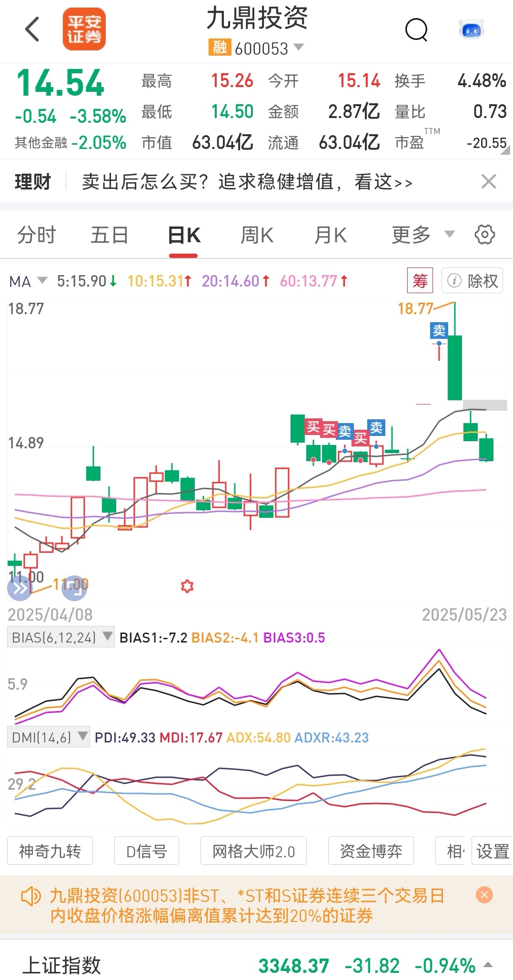Tap the 5:15.90 moving average value
Image resolution: width=513 pixels, height=980 pixels.
coord(87,281)
